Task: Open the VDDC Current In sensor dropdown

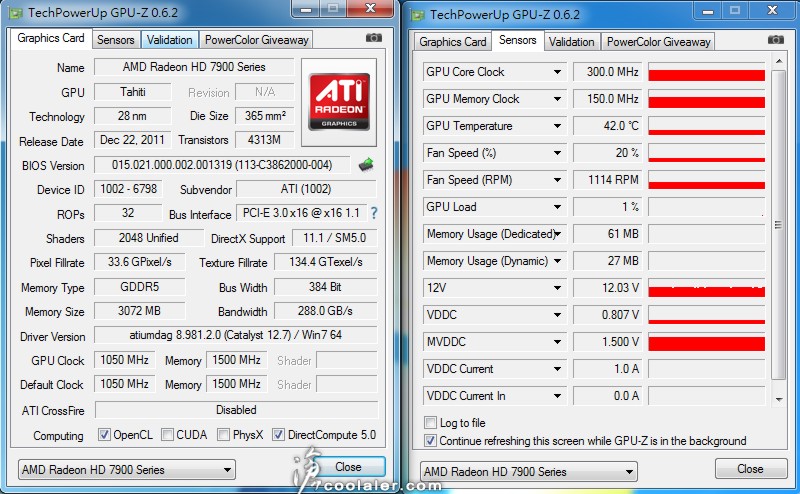Action: [x=557, y=396]
